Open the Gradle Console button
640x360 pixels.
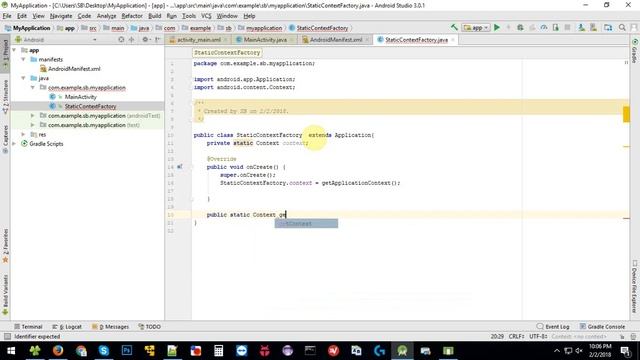pos(602,327)
